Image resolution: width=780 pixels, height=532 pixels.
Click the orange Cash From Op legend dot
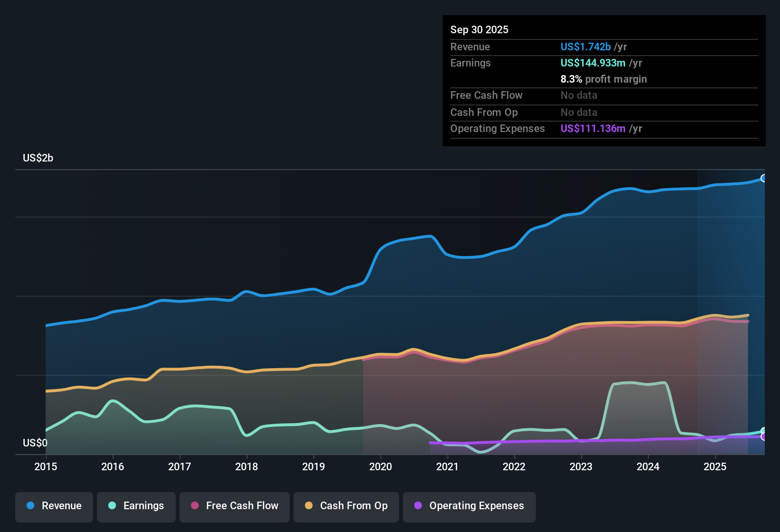pos(309,506)
